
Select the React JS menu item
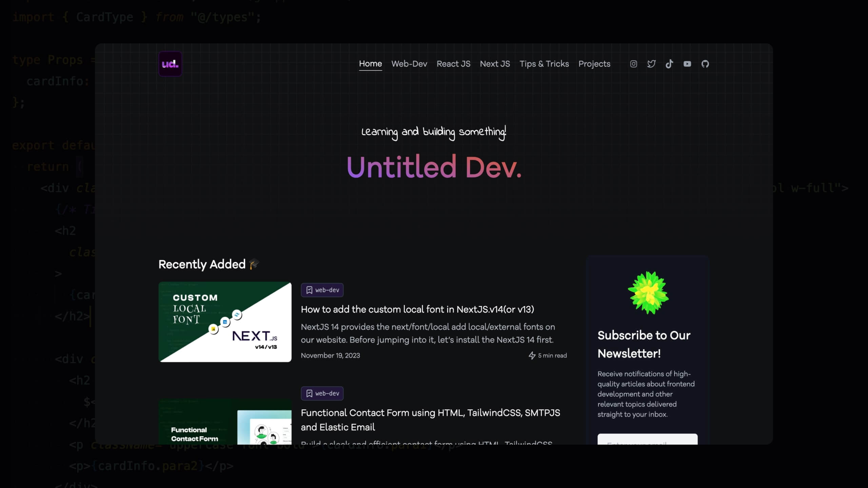[454, 64]
